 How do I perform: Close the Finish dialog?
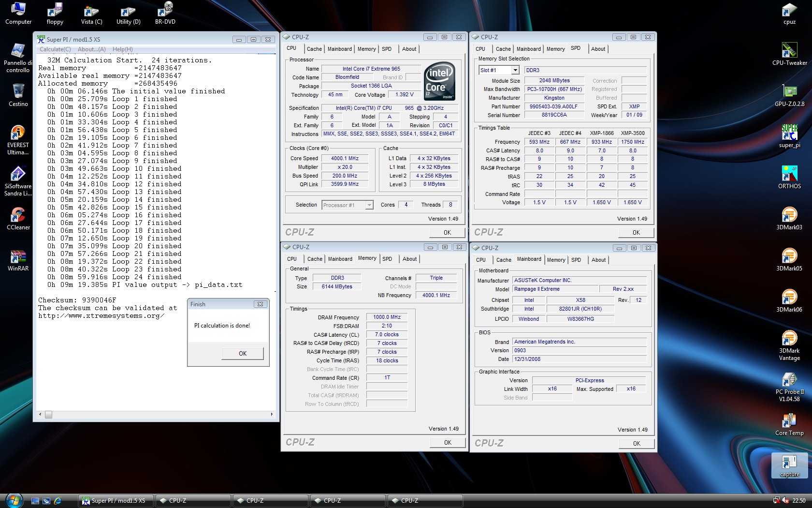[x=260, y=304]
